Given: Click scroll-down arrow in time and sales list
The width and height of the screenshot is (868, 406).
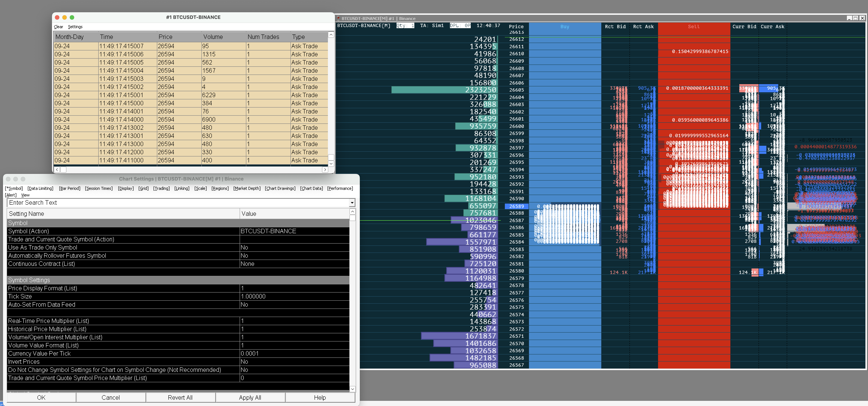Looking at the screenshot, I should pyautogui.click(x=331, y=164).
